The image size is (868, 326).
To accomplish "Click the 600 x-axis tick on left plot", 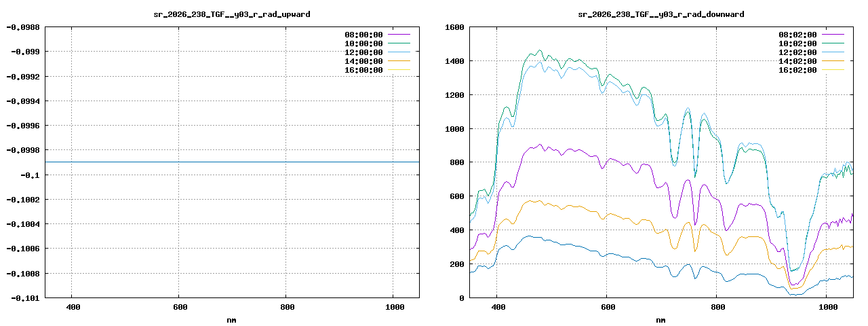I will tap(178, 307).
